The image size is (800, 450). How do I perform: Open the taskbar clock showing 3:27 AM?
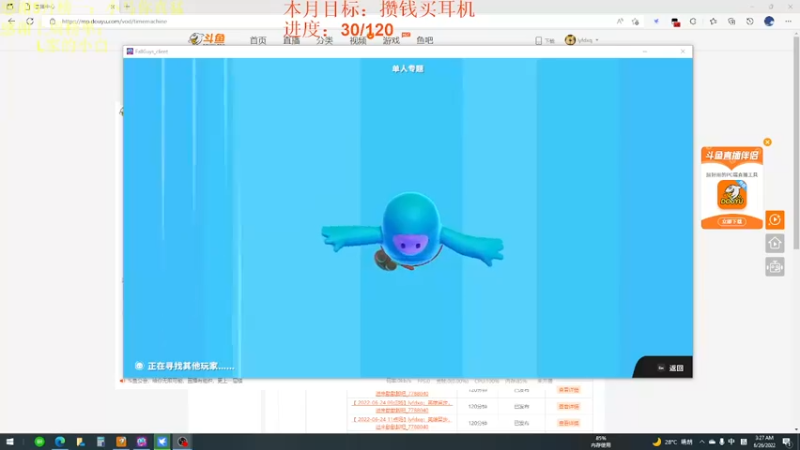point(764,442)
